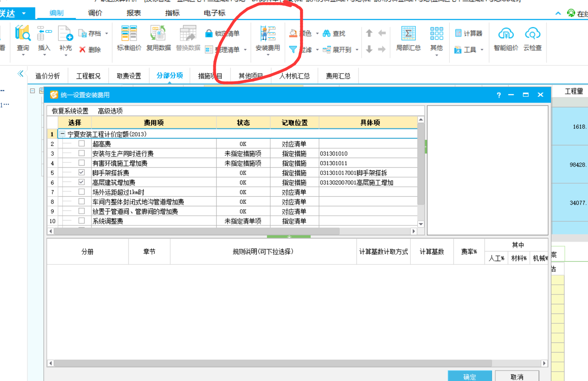
Task: Open the 颜色 dropdown arrow
Action: point(317,33)
